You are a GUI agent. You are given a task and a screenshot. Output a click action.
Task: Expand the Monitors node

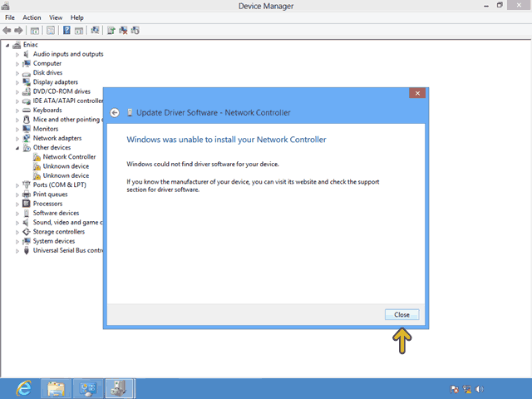pyautogui.click(x=17, y=129)
